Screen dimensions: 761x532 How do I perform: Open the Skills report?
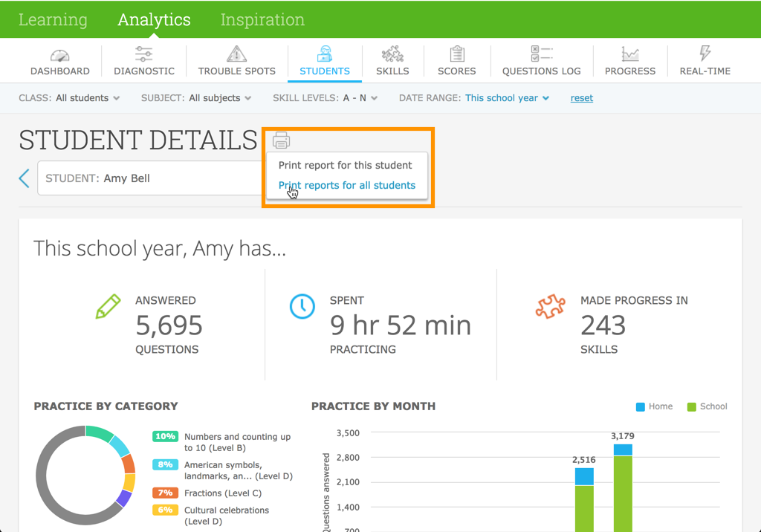392,60
